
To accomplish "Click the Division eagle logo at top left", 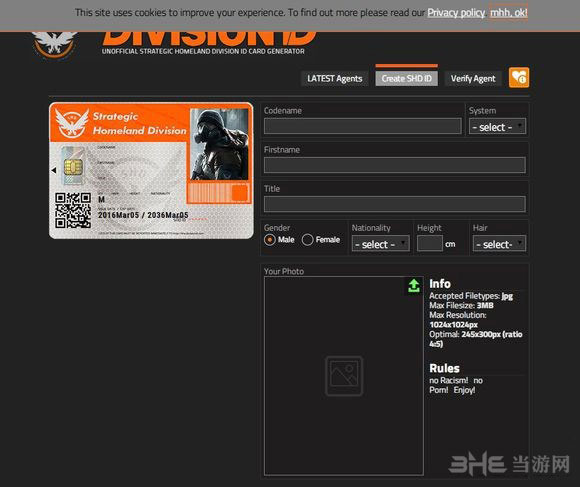I will [55, 44].
